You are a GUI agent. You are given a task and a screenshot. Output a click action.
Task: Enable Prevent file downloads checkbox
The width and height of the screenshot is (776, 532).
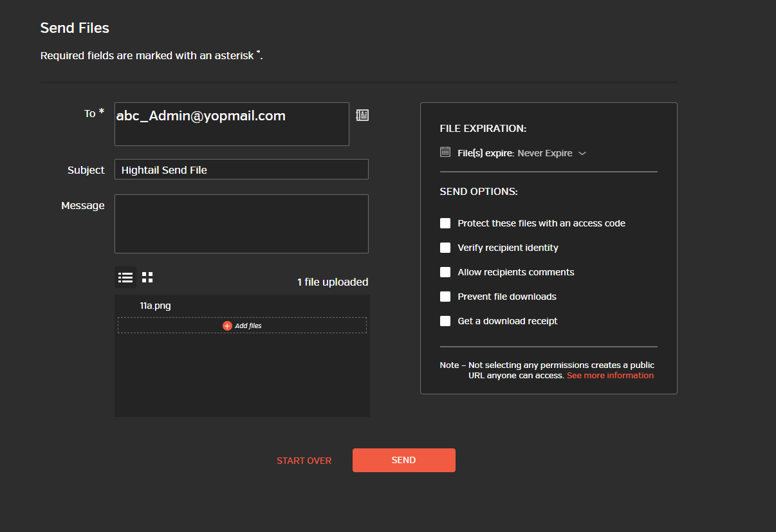coord(445,297)
